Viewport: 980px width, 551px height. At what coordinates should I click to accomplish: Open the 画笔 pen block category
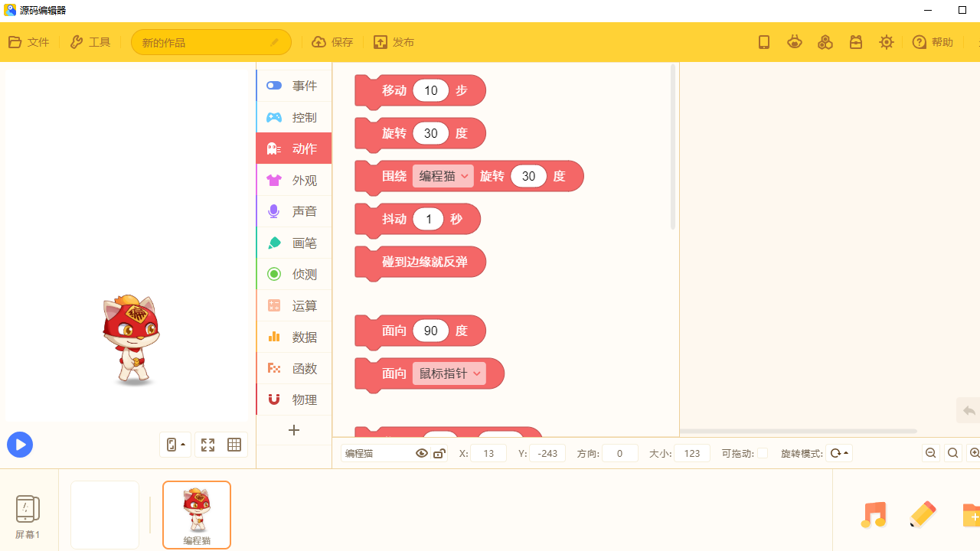293,243
